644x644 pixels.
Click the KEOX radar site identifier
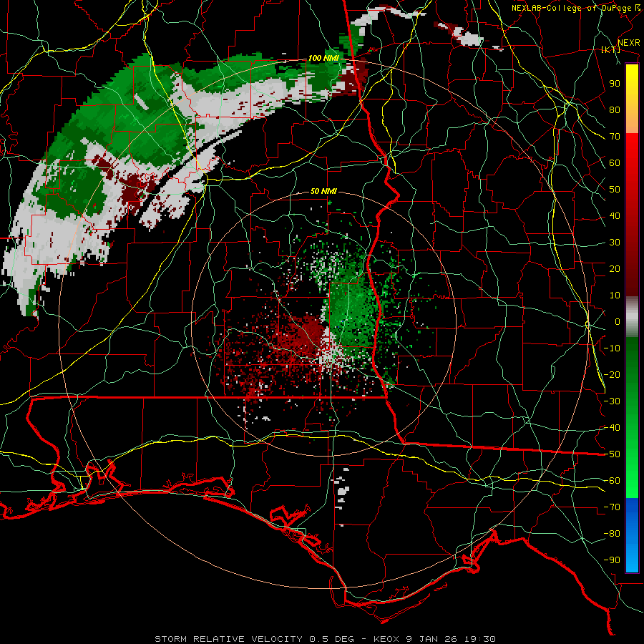click(x=388, y=639)
